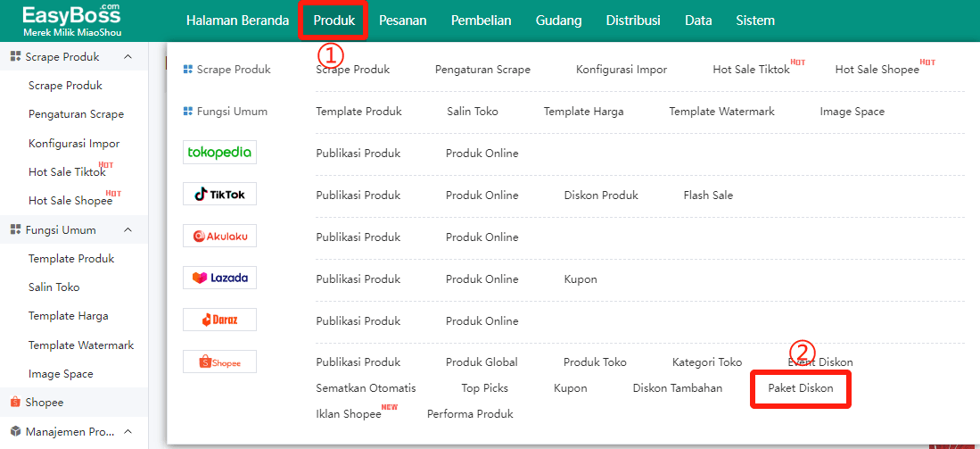Select Salin Toko in the sidebar
The width and height of the screenshot is (980, 449).
(54, 287)
